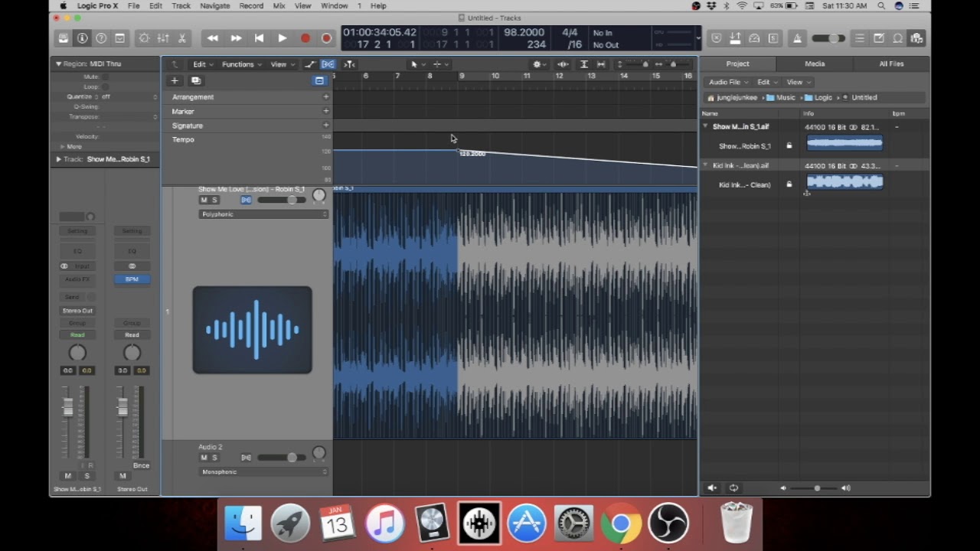Open Editors scissors icon
The width and height of the screenshot is (980, 551).
point(182,38)
